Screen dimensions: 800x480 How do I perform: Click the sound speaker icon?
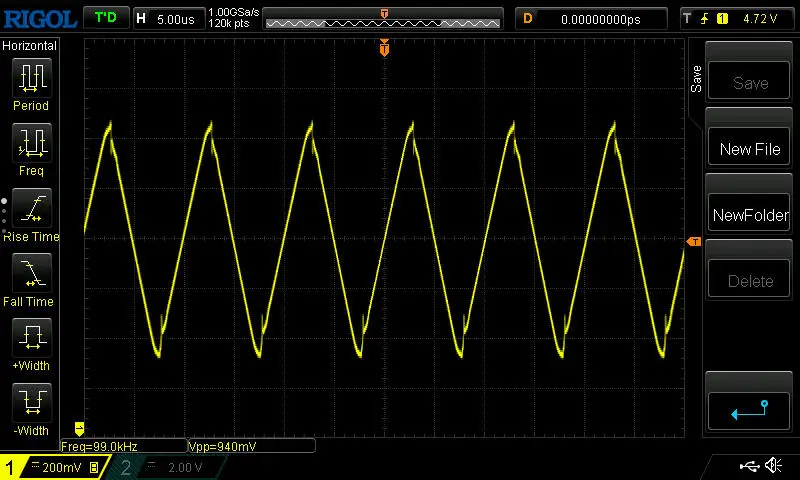(x=774, y=465)
